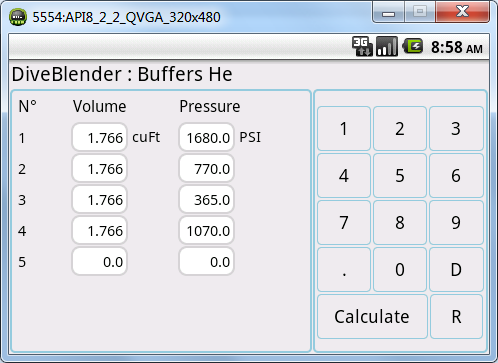Select buffer 4 volume field
Screen dimensions: 498x363
(x=100, y=230)
